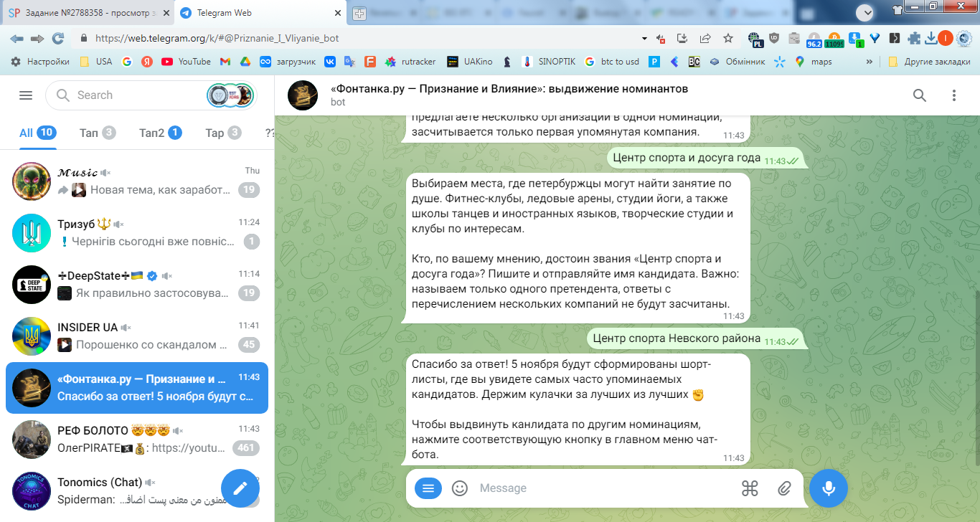Click the bot commands keyboard icon
This screenshot has height=522, width=980.
750,488
